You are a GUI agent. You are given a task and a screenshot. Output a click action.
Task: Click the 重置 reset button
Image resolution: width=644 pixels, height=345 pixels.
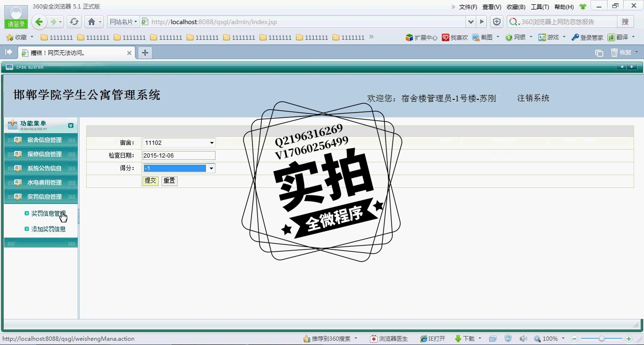(169, 181)
